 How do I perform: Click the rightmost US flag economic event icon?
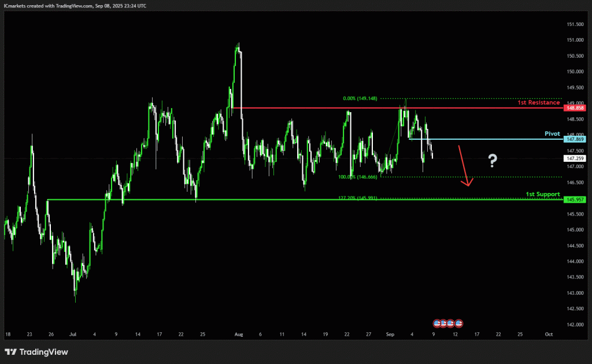(x=458, y=323)
